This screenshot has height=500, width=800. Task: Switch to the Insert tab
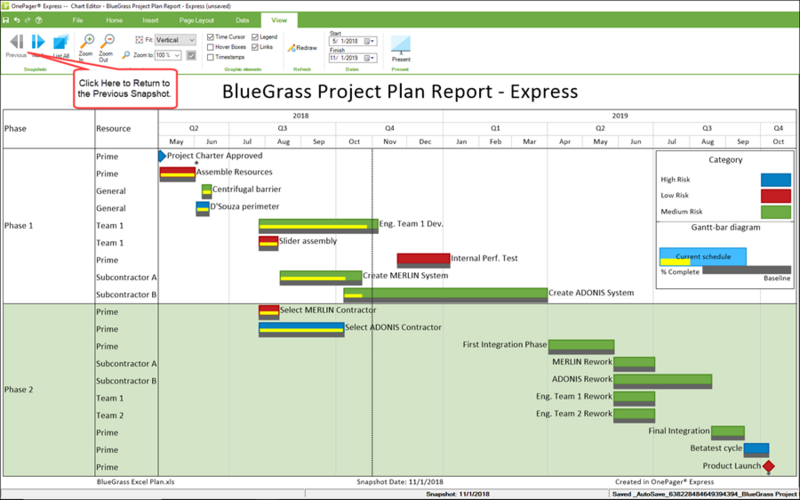[x=151, y=20]
